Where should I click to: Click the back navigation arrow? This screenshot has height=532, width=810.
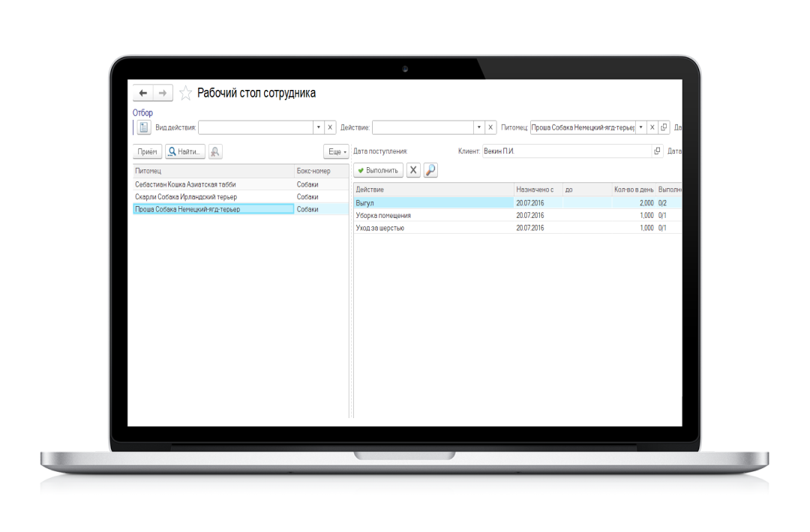[143, 93]
